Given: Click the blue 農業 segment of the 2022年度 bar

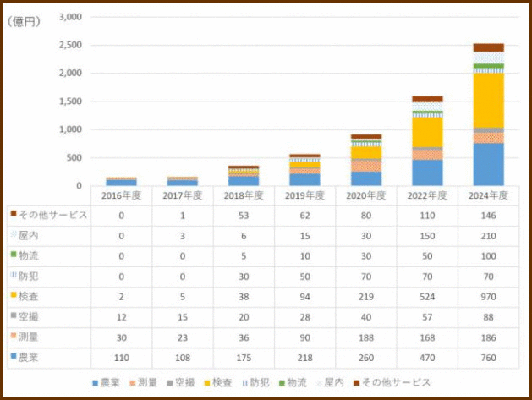Looking at the screenshot, I should pyautogui.click(x=427, y=173).
